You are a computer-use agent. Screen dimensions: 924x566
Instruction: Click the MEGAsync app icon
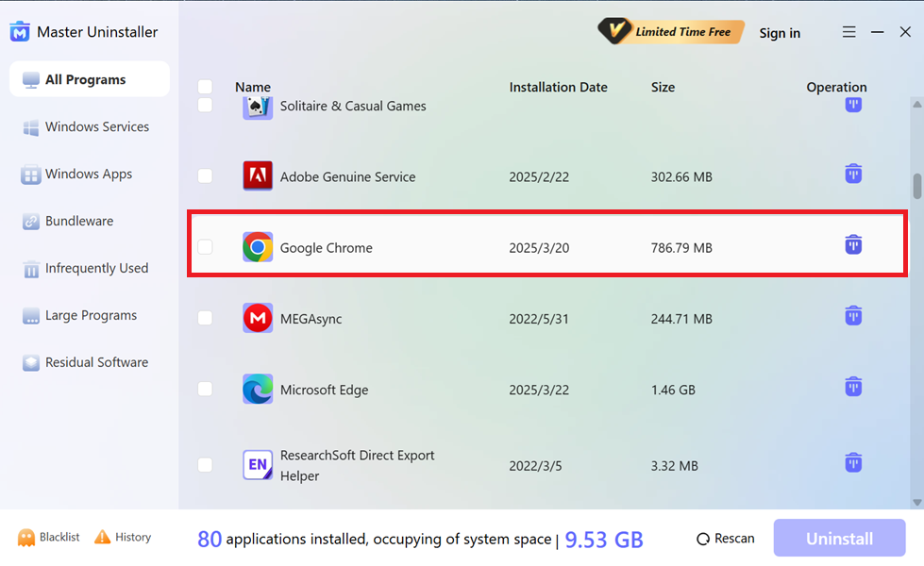pyautogui.click(x=258, y=318)
